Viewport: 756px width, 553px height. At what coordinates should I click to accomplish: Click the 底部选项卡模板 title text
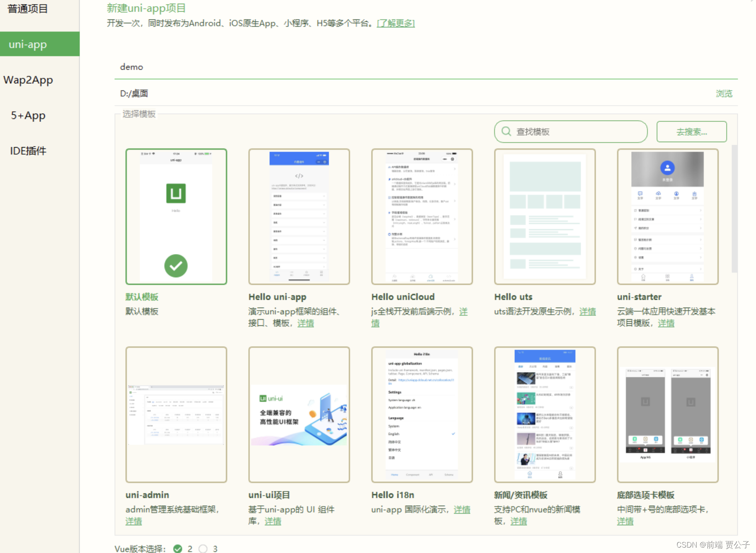(x=645, y=495)
